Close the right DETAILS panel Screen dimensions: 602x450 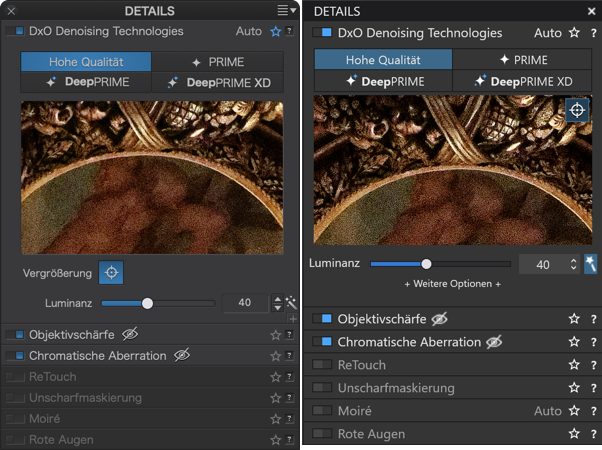591,11
